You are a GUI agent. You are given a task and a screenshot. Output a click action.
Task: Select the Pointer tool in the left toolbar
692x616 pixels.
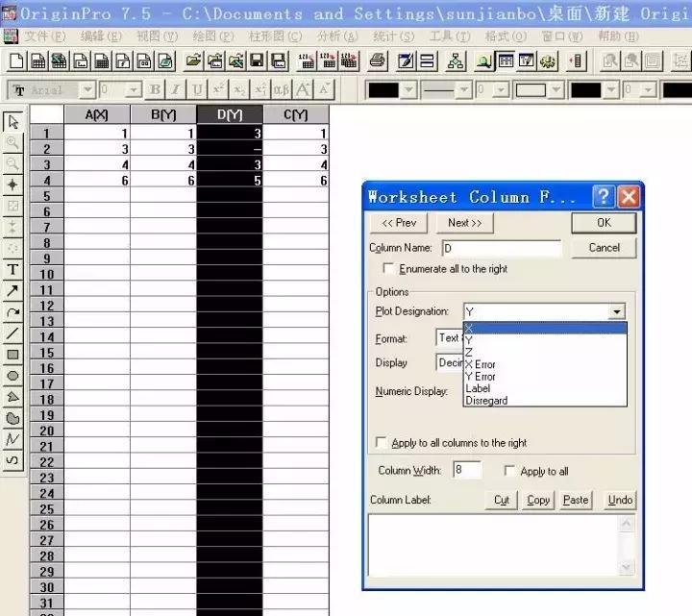tap(12, 122)
